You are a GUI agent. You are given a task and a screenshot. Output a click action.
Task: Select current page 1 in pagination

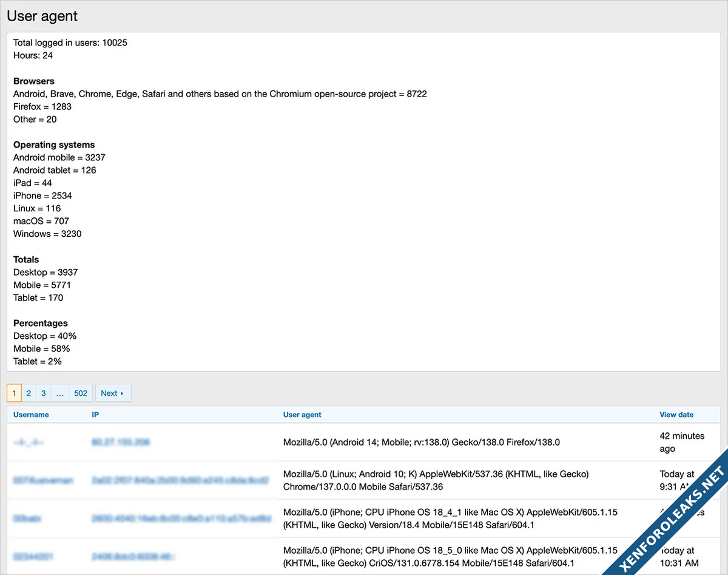15,393
